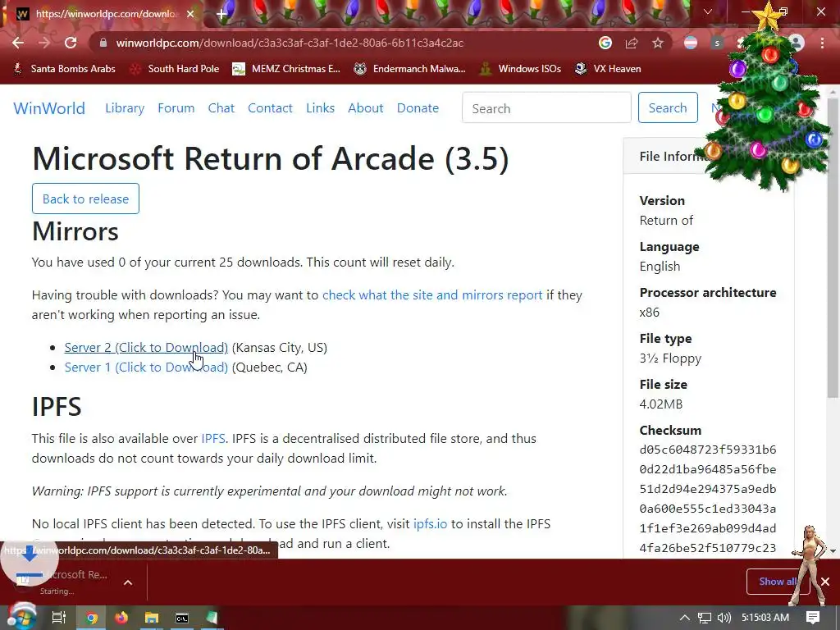
Task: Focus the site Search input field
Action: pos(546,107)
